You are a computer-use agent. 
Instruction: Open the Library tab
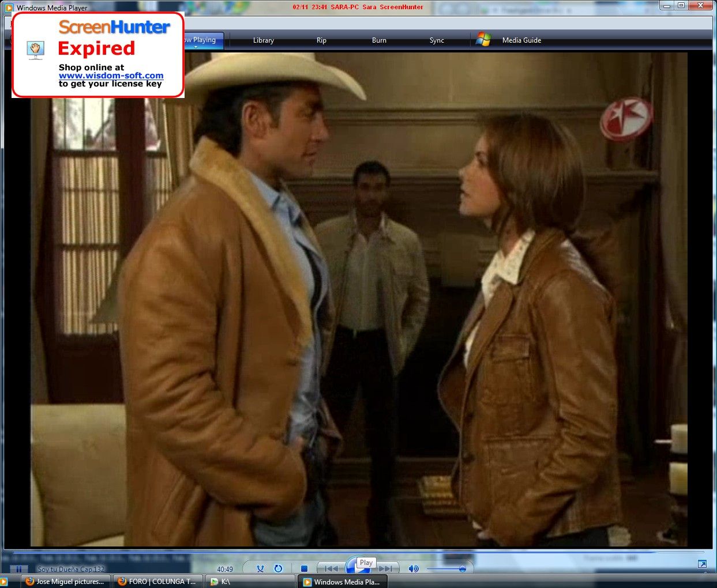(263, 40)
